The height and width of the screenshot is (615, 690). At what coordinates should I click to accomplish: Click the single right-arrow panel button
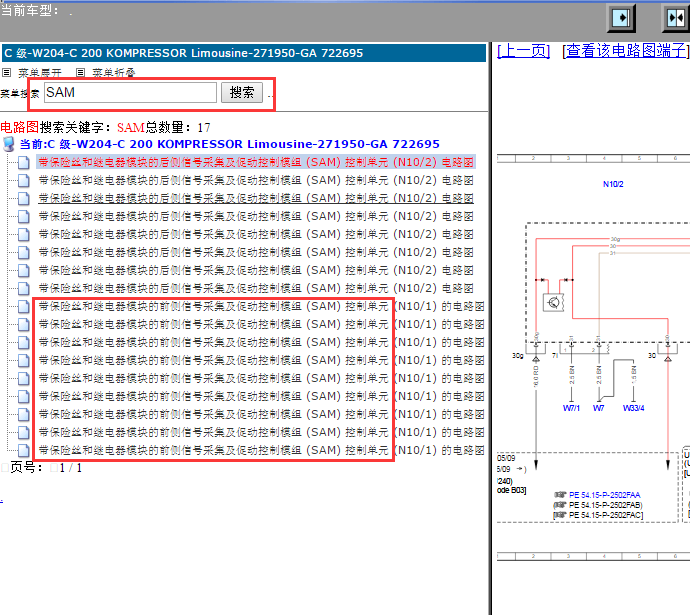[x=621, y=18]
